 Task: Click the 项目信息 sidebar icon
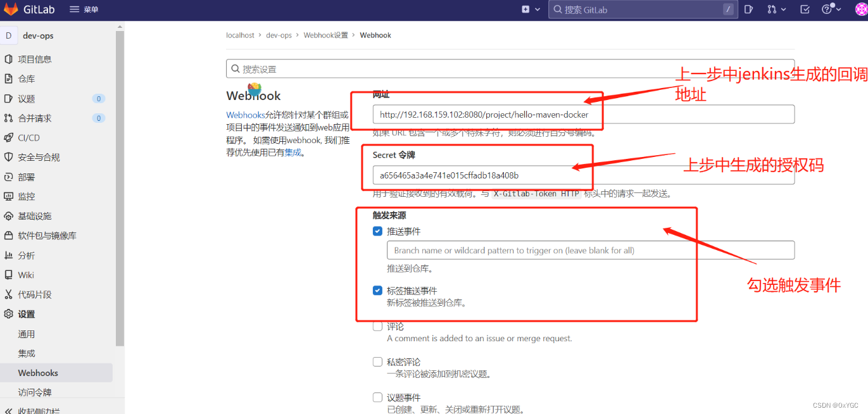8,60
